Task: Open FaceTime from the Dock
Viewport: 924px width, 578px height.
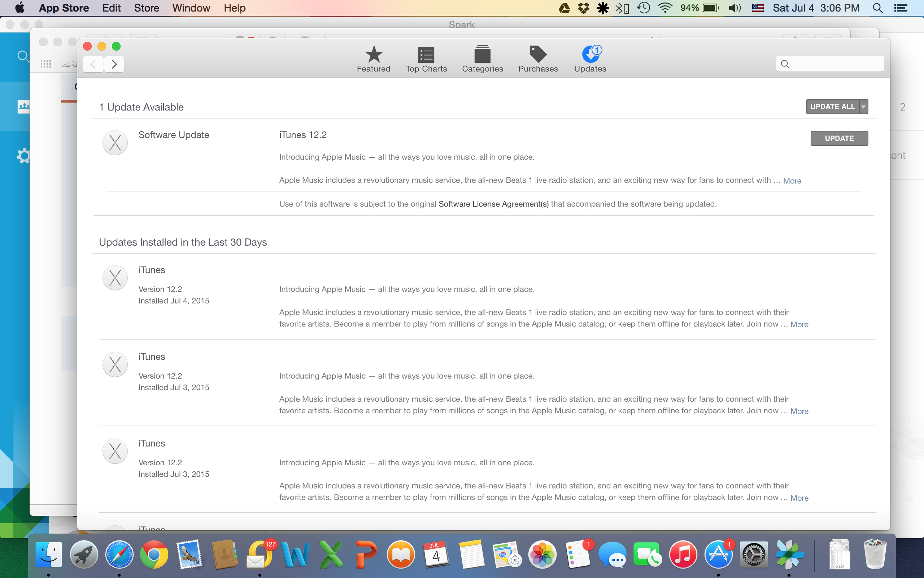Action: pos(648,554)
